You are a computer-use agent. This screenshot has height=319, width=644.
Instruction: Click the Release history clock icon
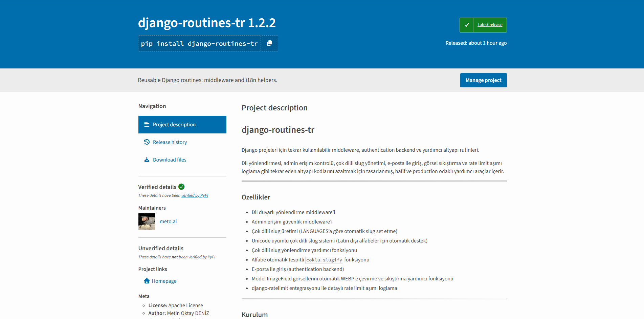147,142
